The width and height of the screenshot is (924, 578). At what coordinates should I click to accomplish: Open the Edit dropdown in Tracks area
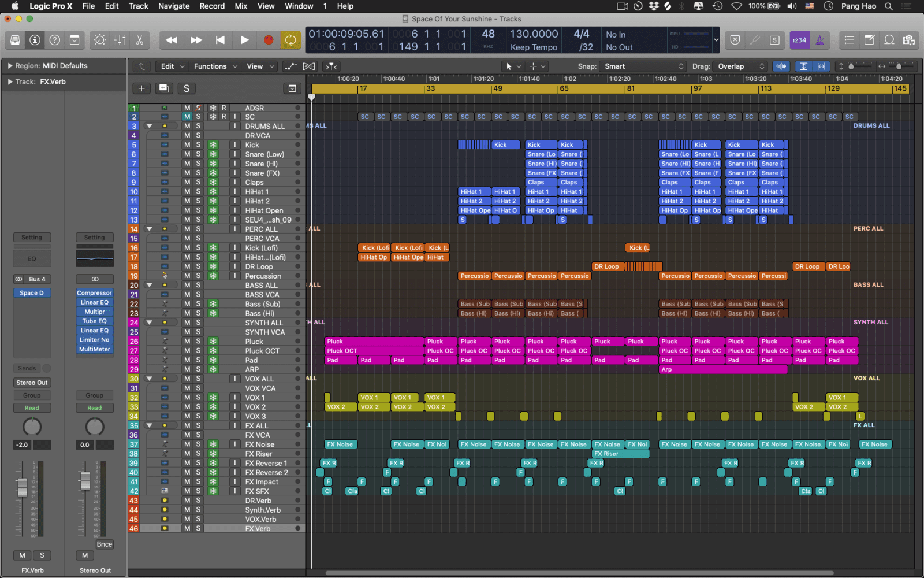coord(172,66)
